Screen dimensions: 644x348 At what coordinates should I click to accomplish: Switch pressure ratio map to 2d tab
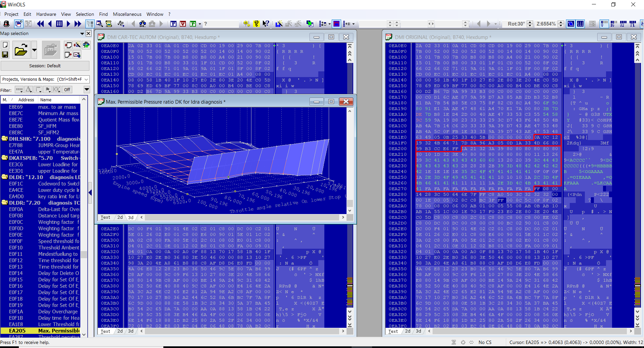[x=120, y=217]
